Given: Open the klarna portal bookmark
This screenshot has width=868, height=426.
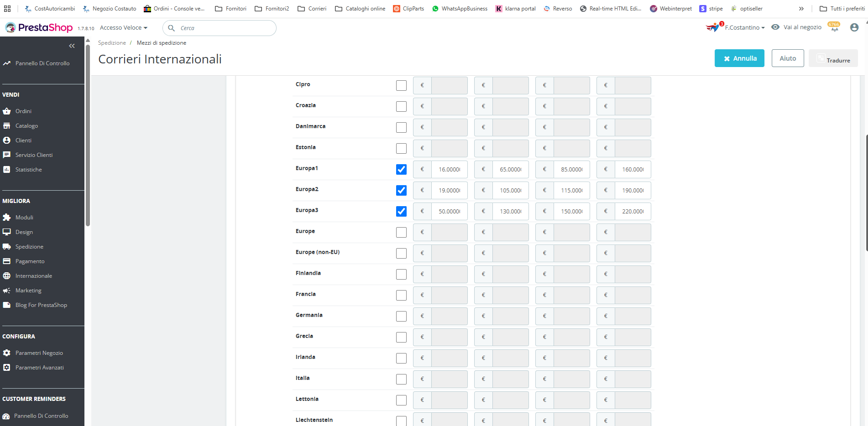Looking at the screenshot, I should click(x=516, y=9).
